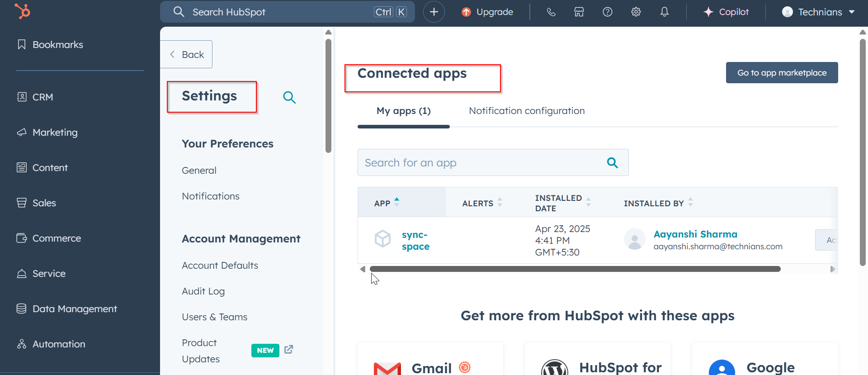Click the NEW badge next to Product Updates
The height and width of the screenshot is (375, 868).
[x=265, y=350]
